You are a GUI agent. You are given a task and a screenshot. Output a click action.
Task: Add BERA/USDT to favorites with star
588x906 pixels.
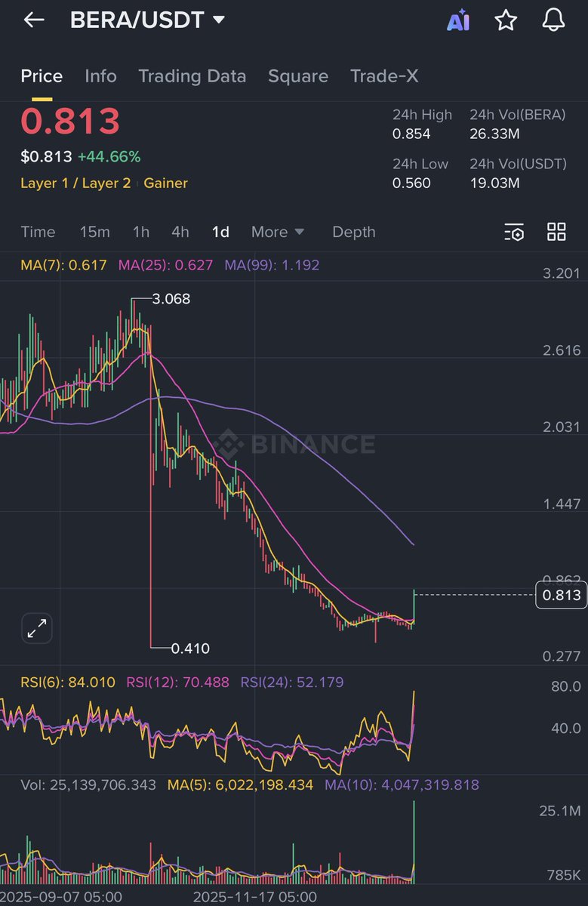tap(506, 20)
